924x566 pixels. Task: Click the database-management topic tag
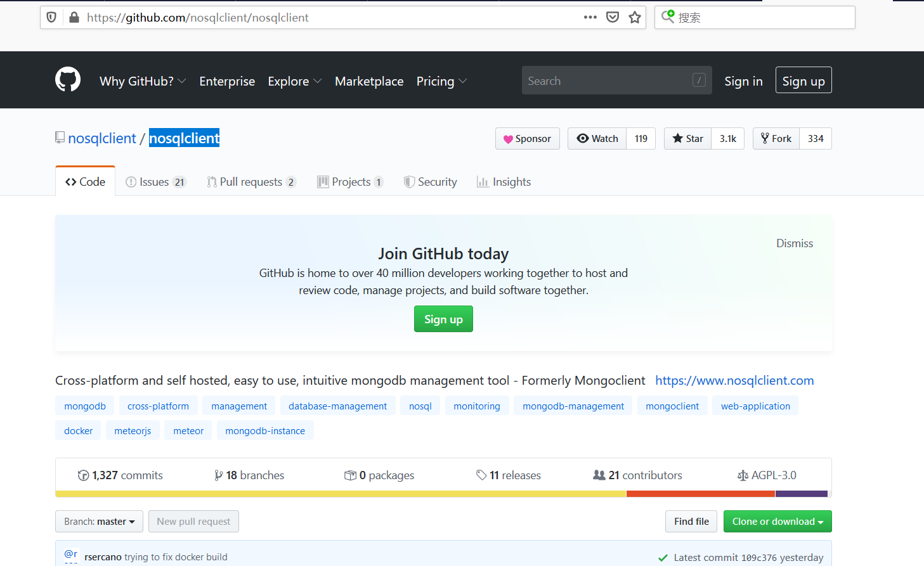pyautogui.click(x=337, y=406)
